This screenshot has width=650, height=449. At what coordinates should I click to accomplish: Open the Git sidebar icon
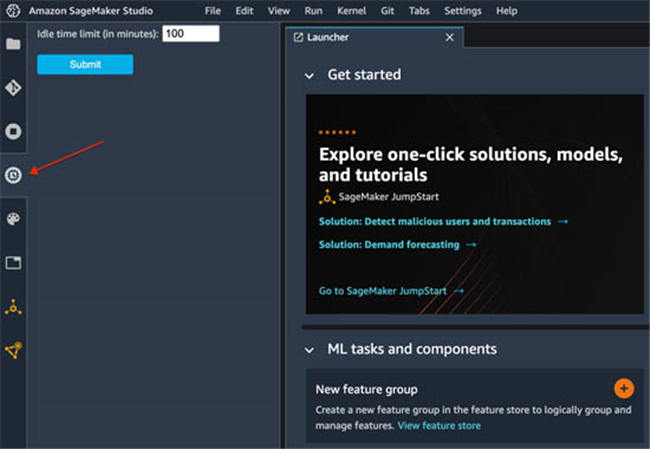[x=13, y=87]
